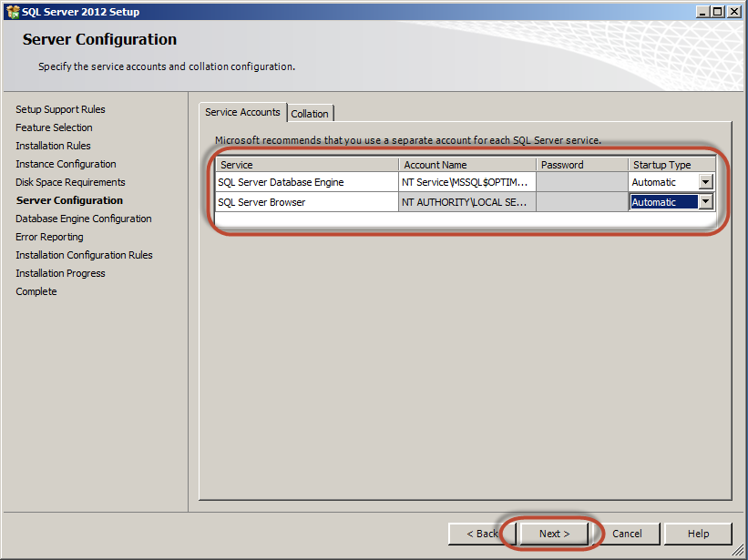Open Startup Type dropdown for SQL Server Browser
The width and height of the screenshot is (748, 560).
point(705,202)
